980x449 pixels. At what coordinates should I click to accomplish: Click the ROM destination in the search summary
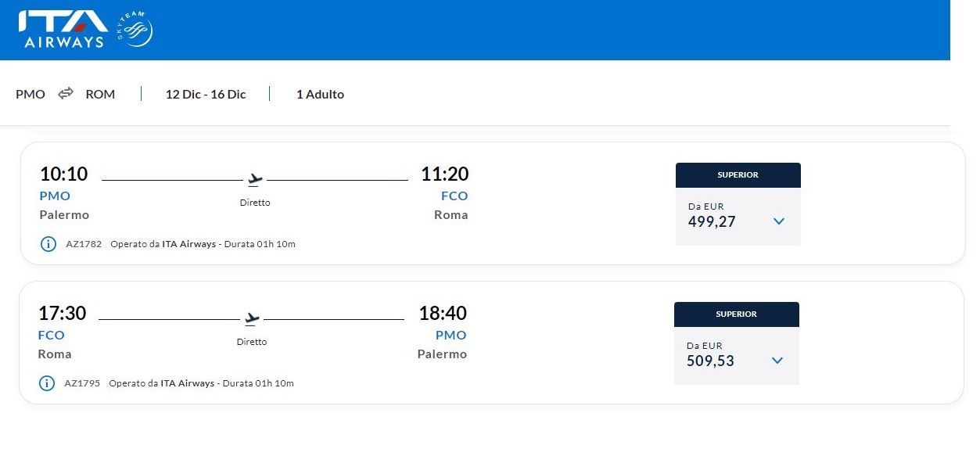[x=100, y=94]
